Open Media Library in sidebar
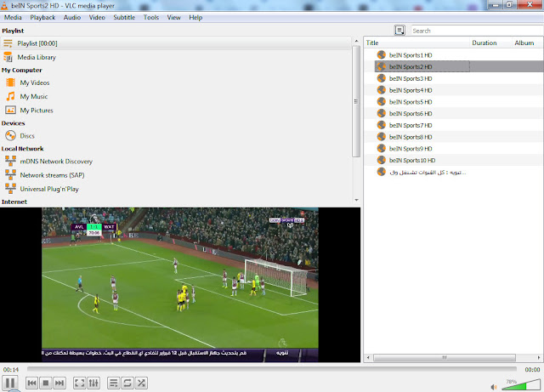 tap(37, 57)
